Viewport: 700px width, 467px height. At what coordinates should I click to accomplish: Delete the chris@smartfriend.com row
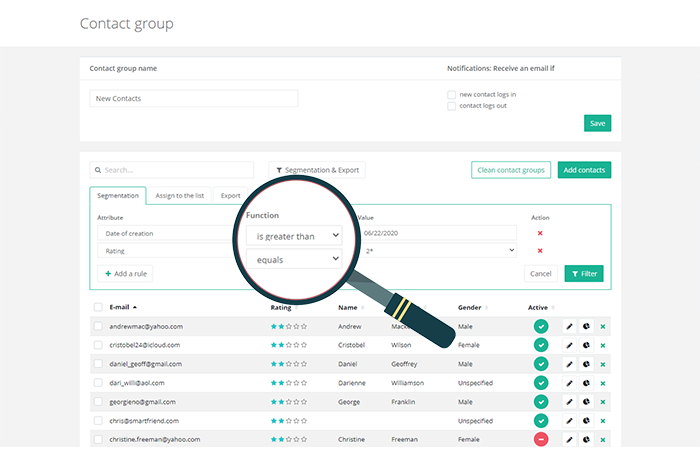coord(603,421)
